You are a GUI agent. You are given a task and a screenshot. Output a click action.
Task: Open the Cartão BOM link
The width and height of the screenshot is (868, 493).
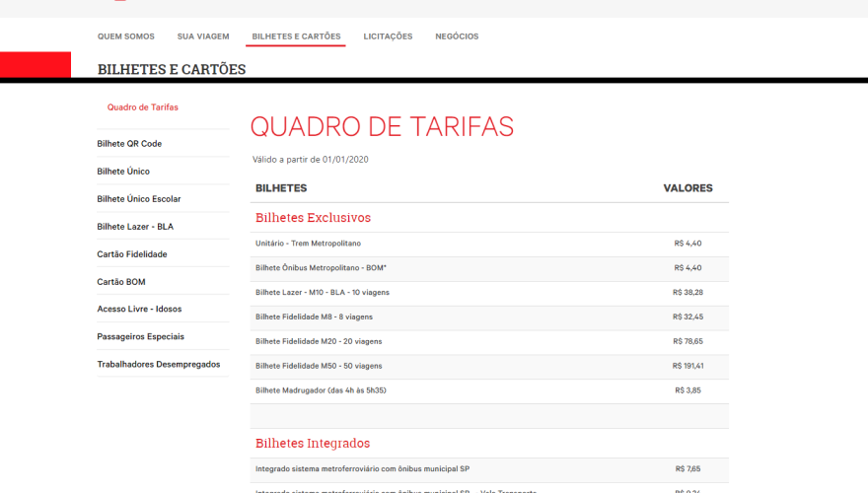pyautogui.click(x=121, y=282)
